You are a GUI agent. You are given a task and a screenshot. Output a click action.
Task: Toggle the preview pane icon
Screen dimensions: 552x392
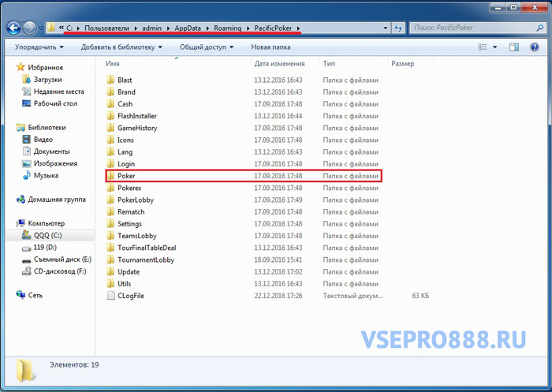[514, 47]
